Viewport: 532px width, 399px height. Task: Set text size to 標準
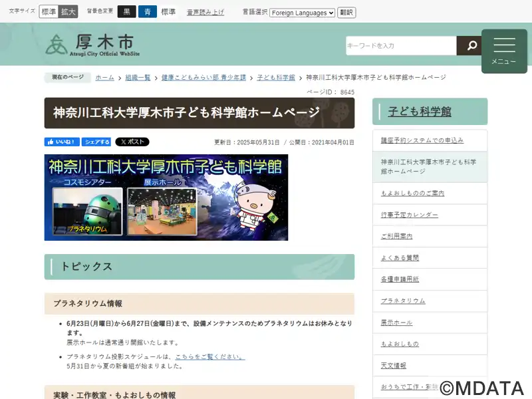tap(49, 12)
